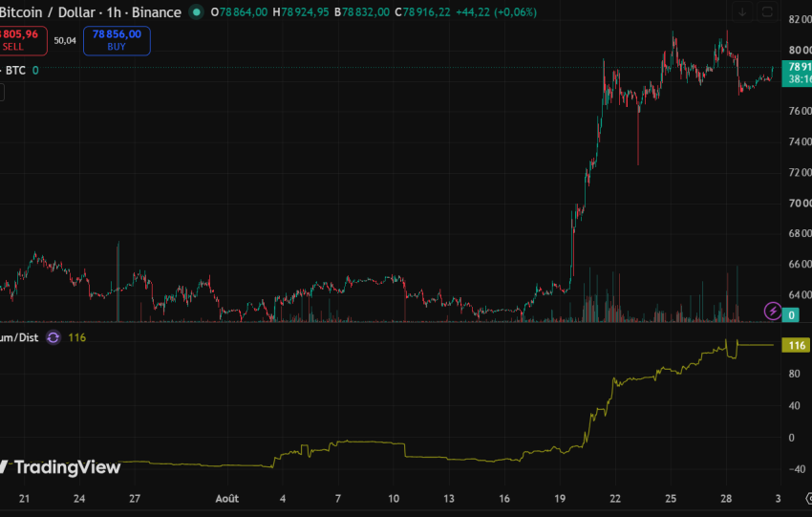Screen dimensions: 812x517
Task: Click the open value O78 864,00
Action: pos(239,11)
